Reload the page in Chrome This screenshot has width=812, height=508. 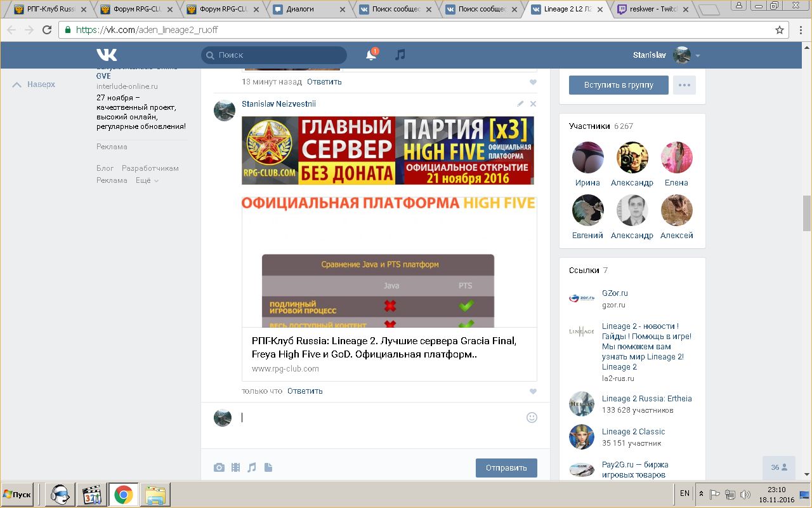pos(46,30)
